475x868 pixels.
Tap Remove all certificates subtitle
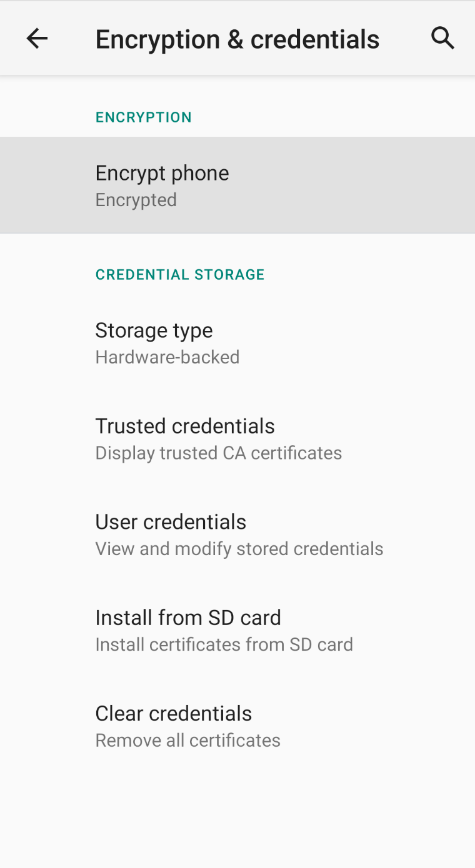[x=187, y=739]
